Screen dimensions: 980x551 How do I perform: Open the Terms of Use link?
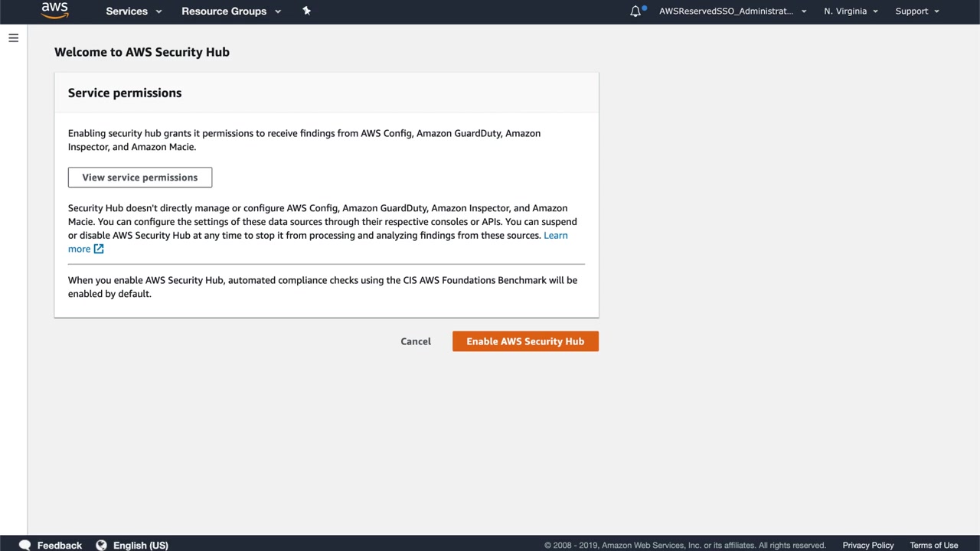pos(933,545)
